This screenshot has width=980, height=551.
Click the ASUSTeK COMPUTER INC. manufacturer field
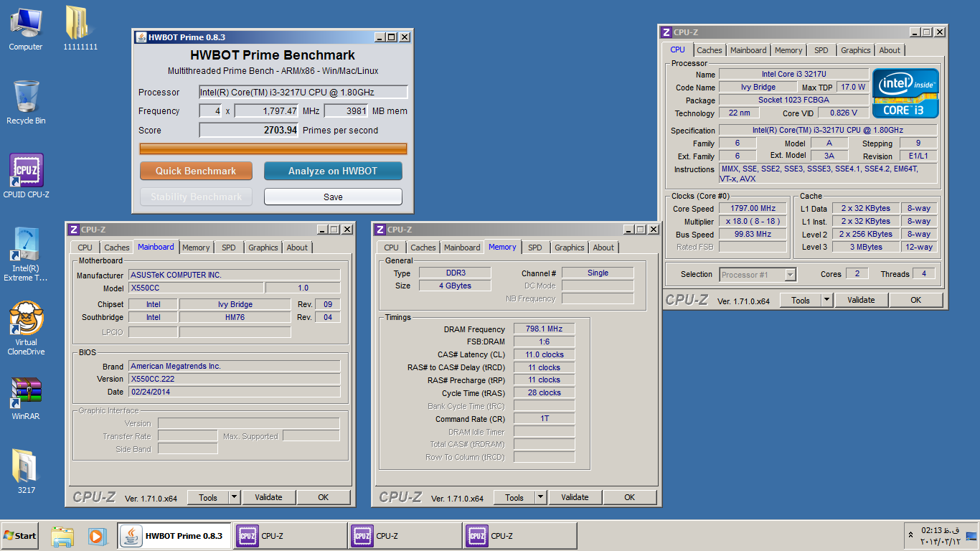(x=234, y=275)
